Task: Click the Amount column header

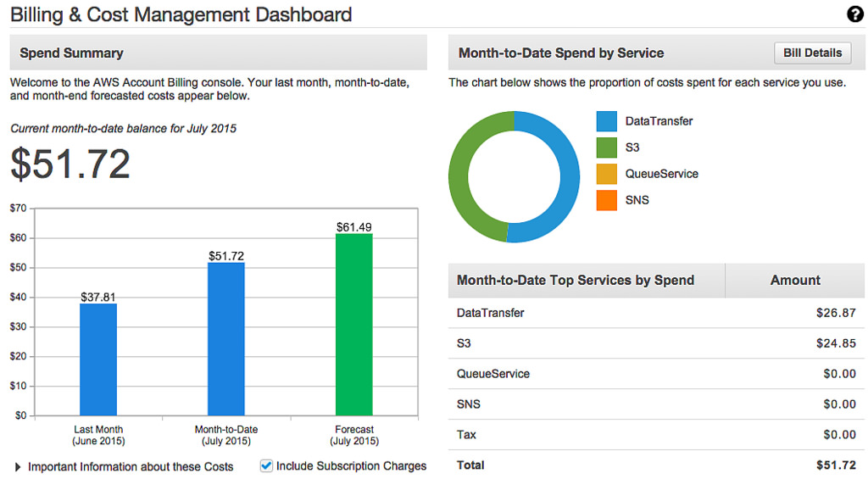Action: pos(795,281)
